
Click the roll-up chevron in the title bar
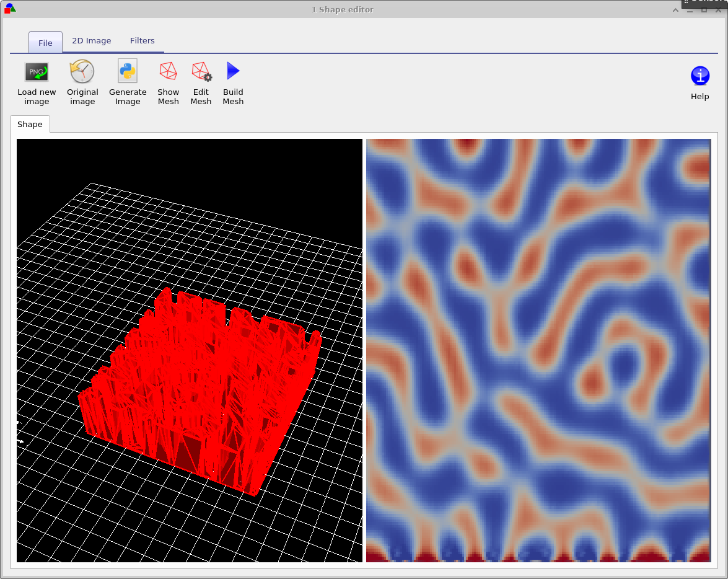(x=675, y=9)
